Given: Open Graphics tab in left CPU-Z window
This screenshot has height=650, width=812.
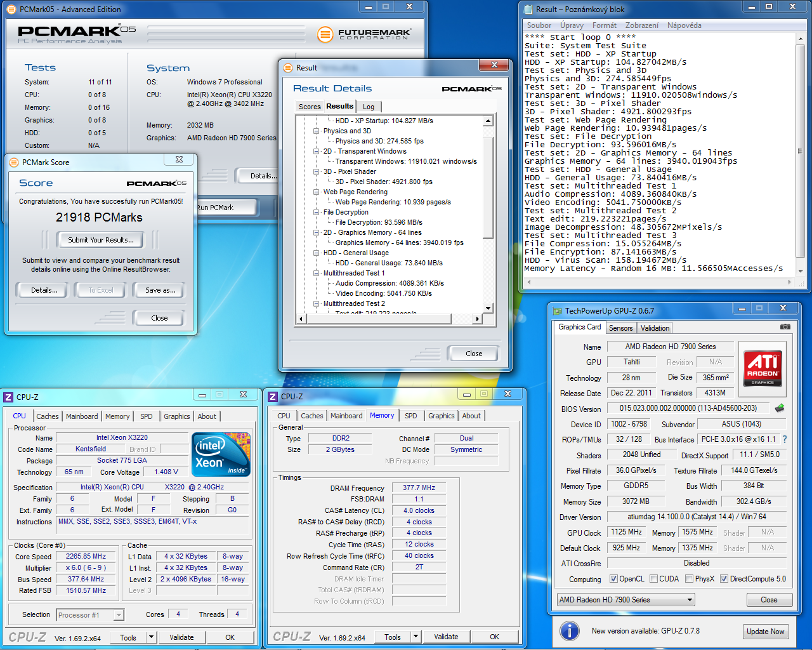Looking at the screenshot, I should click(x=177, y=416).
